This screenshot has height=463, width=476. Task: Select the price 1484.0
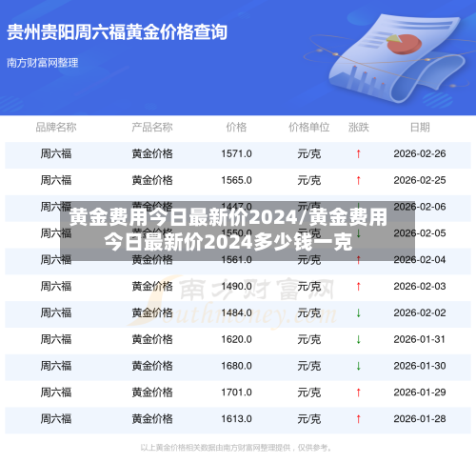point(236,313)
